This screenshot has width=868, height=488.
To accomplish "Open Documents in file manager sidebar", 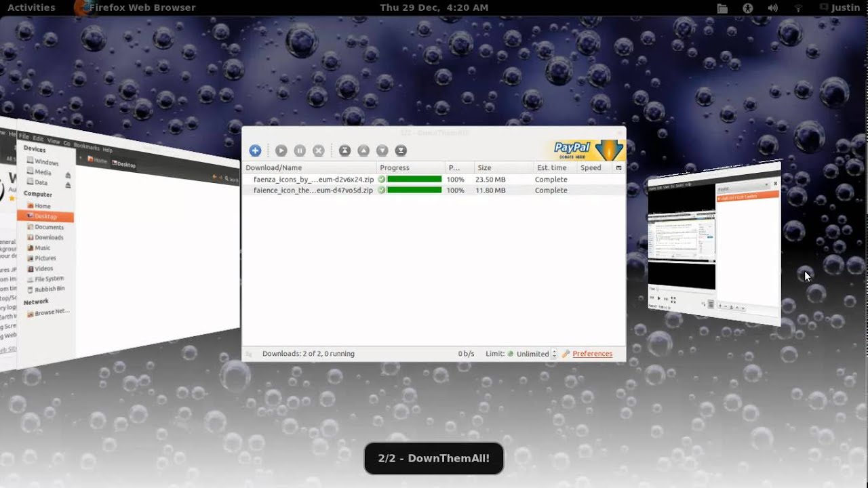I will pos(45,227).
